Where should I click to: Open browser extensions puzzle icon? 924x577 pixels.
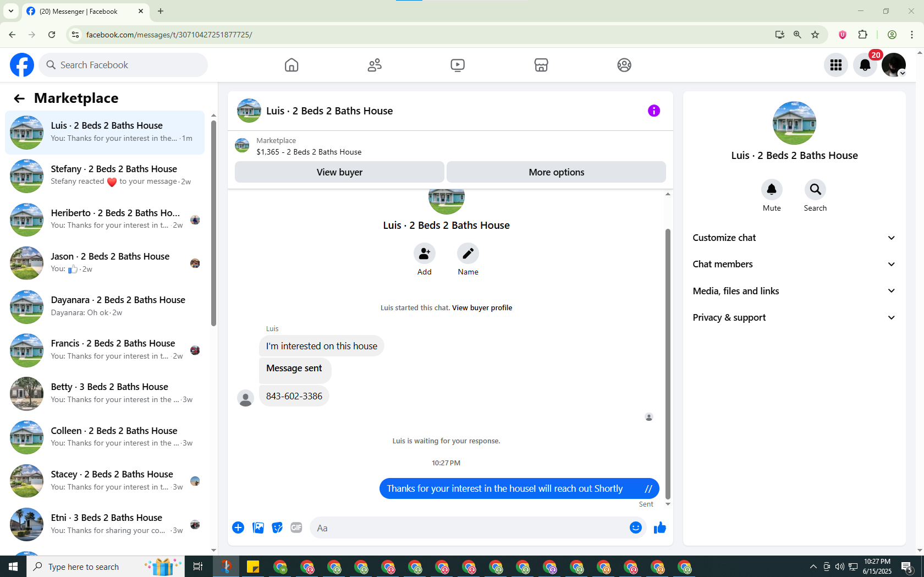pos(863,35)
